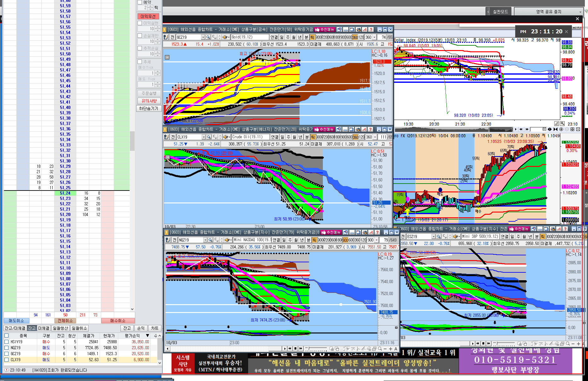Select 틱 period in Gold chart
588x381 pixels.
[x=312, y=37]
